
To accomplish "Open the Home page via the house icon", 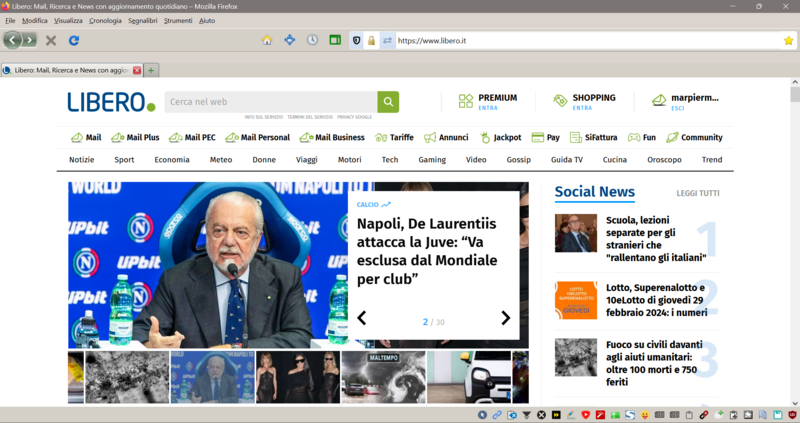I will click(267, 40).
